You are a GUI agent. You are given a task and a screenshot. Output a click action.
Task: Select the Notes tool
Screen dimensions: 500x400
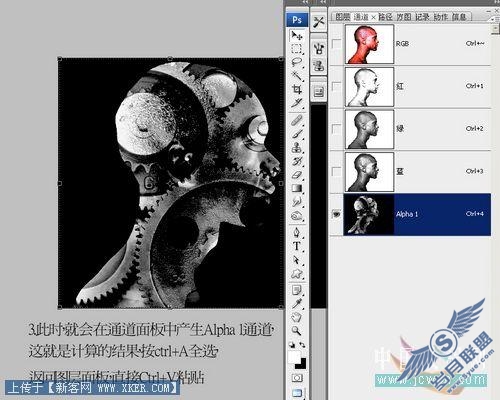(x=296, y=290)
